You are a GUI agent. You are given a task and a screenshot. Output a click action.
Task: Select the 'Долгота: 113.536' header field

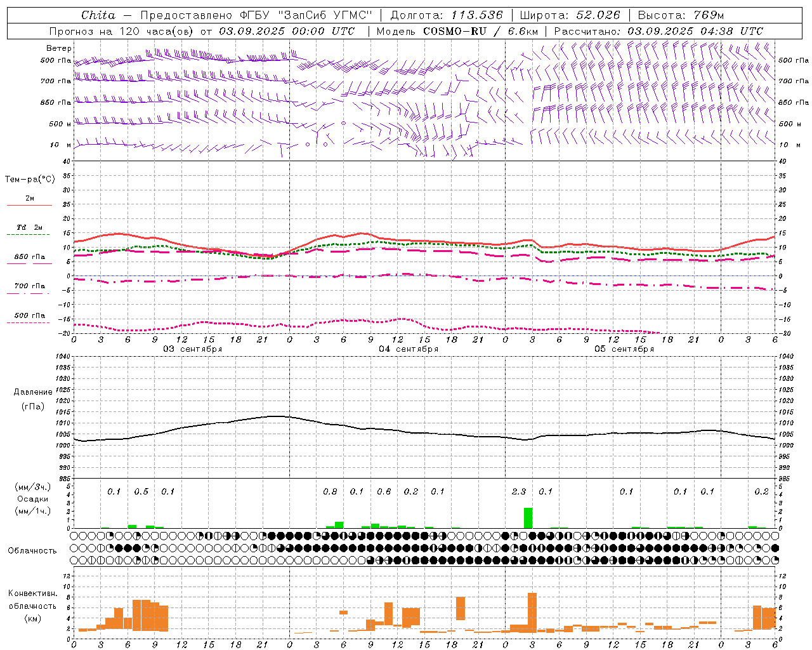click(x=447, y=15)
